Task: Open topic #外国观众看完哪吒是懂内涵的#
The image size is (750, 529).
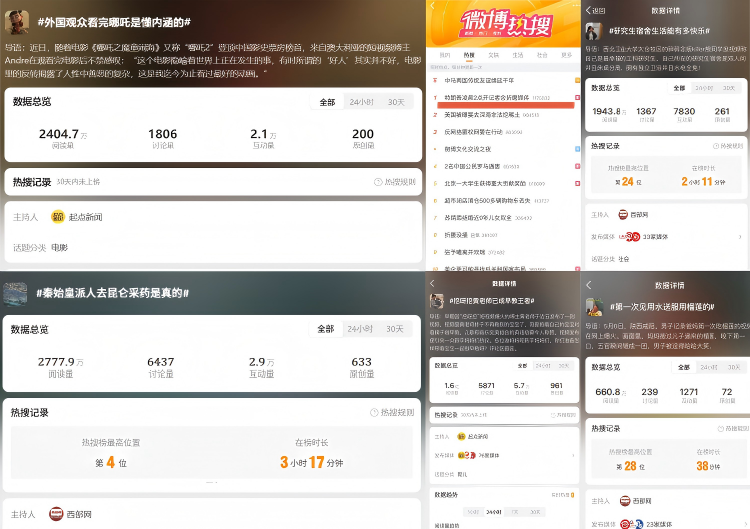Action: [x=114, y=22]
